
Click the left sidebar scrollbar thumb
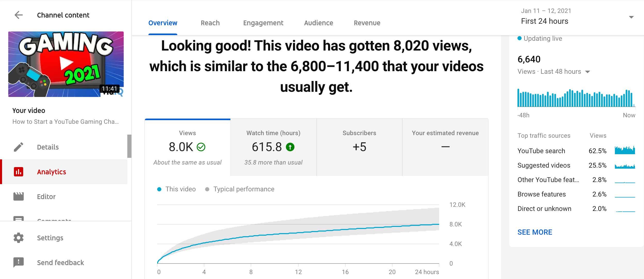tap(129, 146)
